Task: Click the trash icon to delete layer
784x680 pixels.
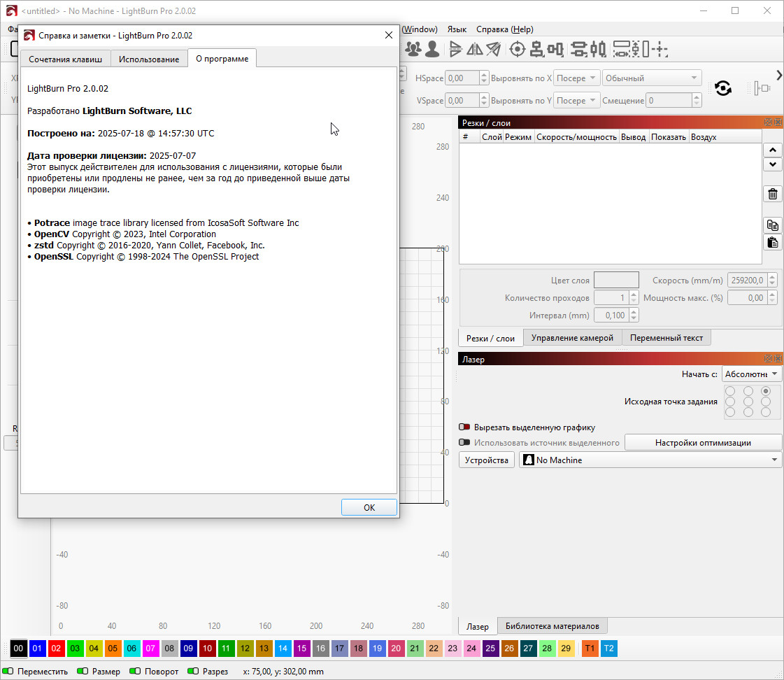Action: tap(772, 194)
